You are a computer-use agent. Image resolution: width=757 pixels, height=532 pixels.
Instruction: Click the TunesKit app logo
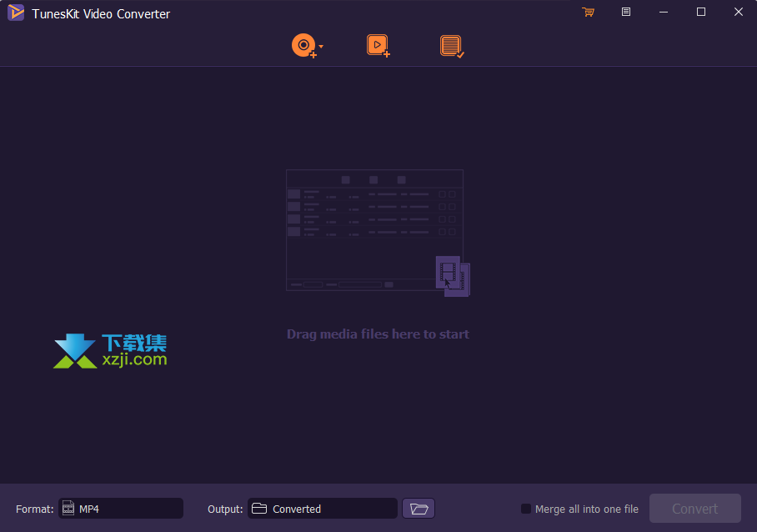click(16, 13)
